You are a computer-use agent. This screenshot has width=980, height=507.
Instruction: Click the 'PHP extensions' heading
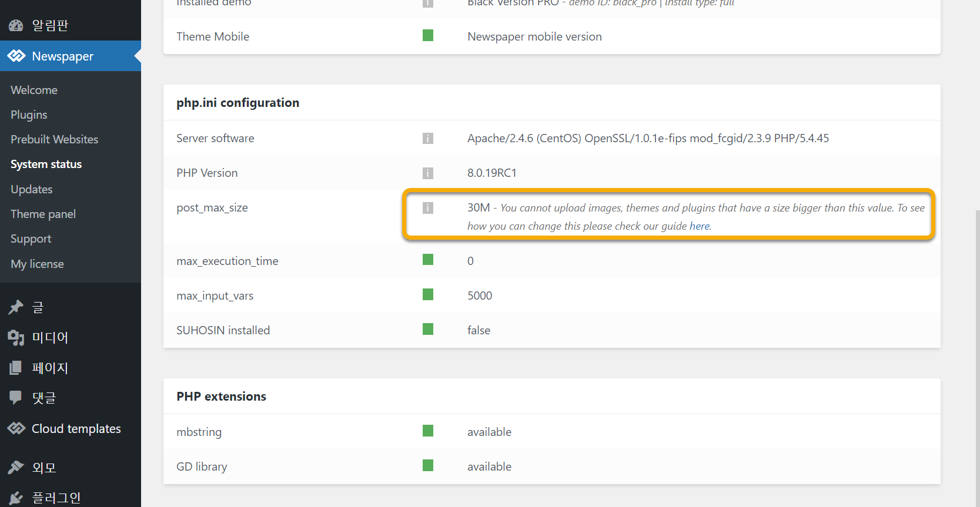pyautogui.click(x=222, y=397)
